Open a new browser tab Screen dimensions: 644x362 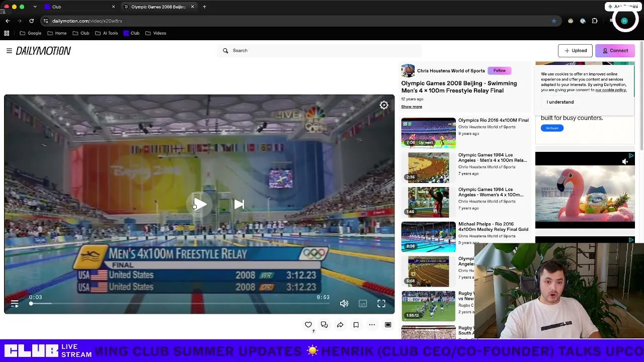[x=204, y=7]
